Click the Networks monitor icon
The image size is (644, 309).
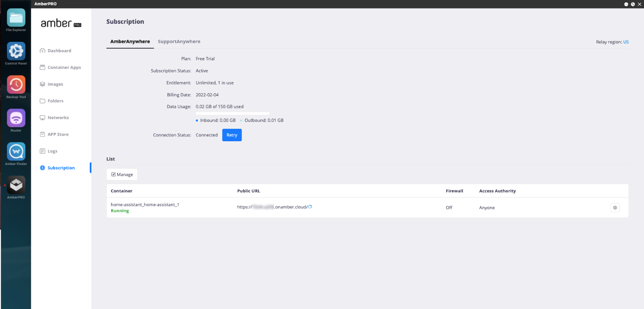42,118
